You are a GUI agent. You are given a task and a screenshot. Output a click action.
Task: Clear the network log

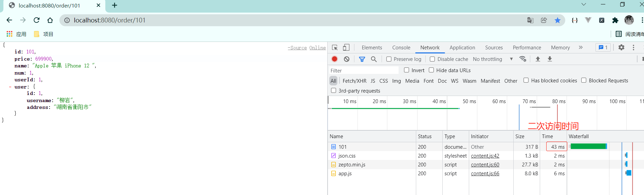pos(347,59)
